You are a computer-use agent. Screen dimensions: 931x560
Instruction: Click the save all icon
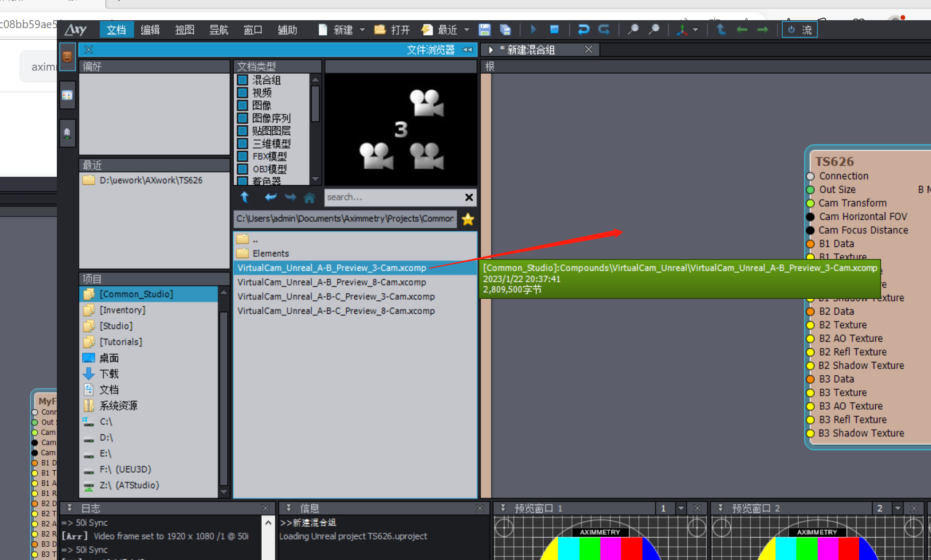click(x=505, y=30)
